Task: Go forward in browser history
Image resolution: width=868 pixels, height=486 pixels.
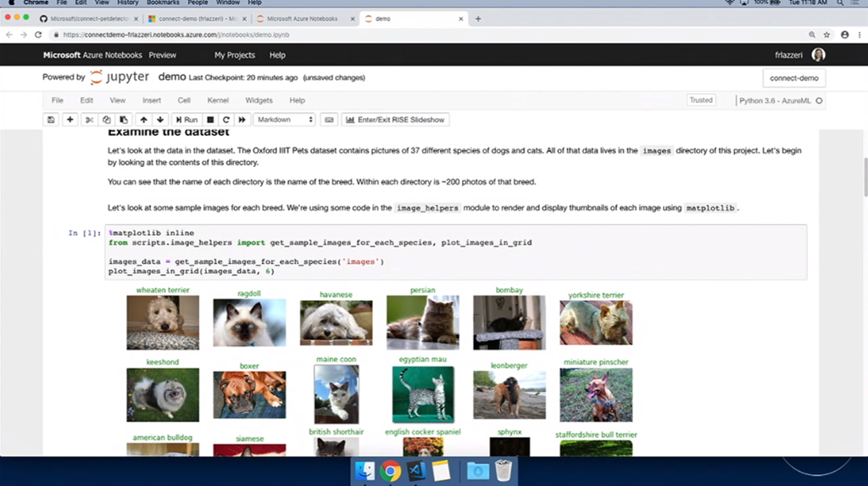Action: click(23, 35)
